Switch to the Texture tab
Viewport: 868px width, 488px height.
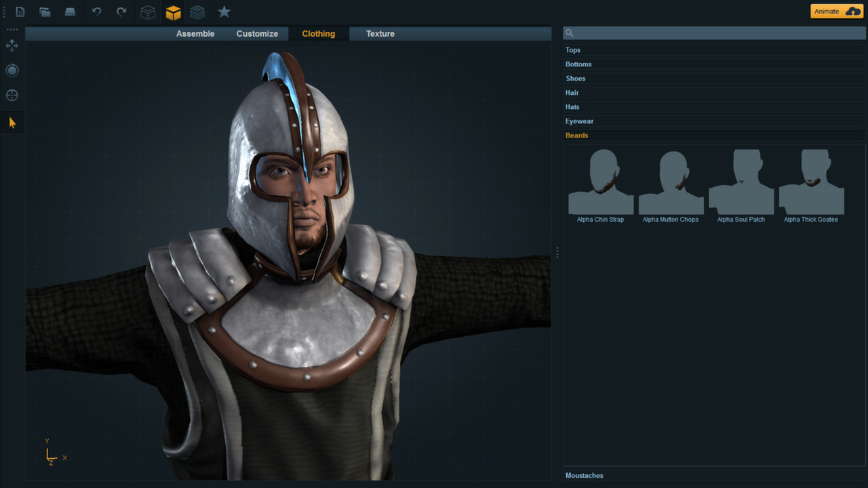pos(380,33)
